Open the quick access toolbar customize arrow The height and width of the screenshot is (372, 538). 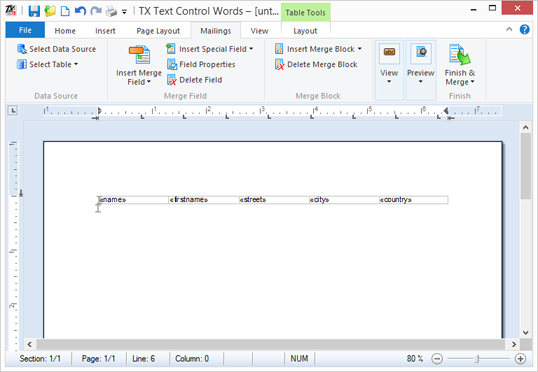coord(125,12)
